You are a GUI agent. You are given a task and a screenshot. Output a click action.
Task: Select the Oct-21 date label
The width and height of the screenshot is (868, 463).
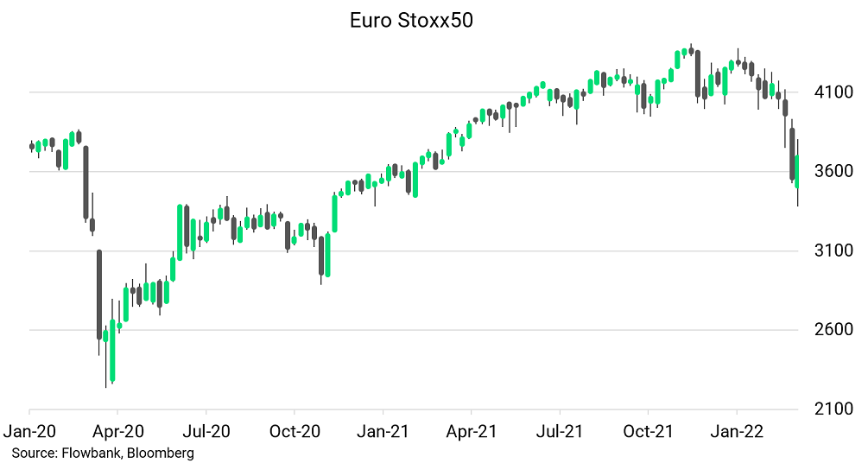point(649,429)
